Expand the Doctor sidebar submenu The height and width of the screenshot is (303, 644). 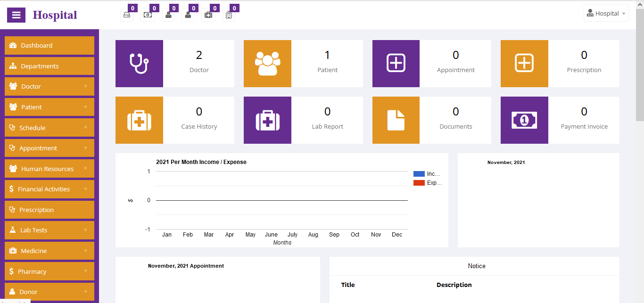click(x=85, y=86)
